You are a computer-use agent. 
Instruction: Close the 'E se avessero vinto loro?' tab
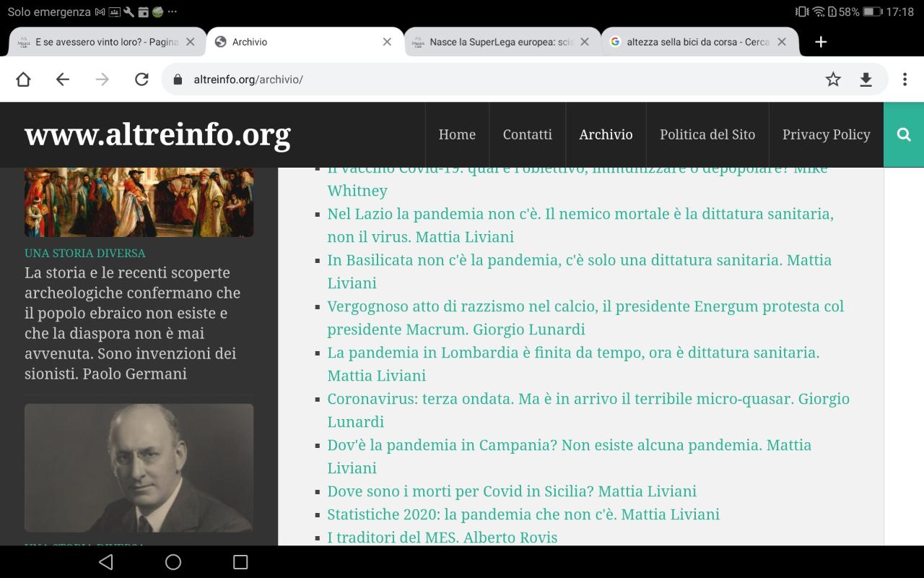191,42
